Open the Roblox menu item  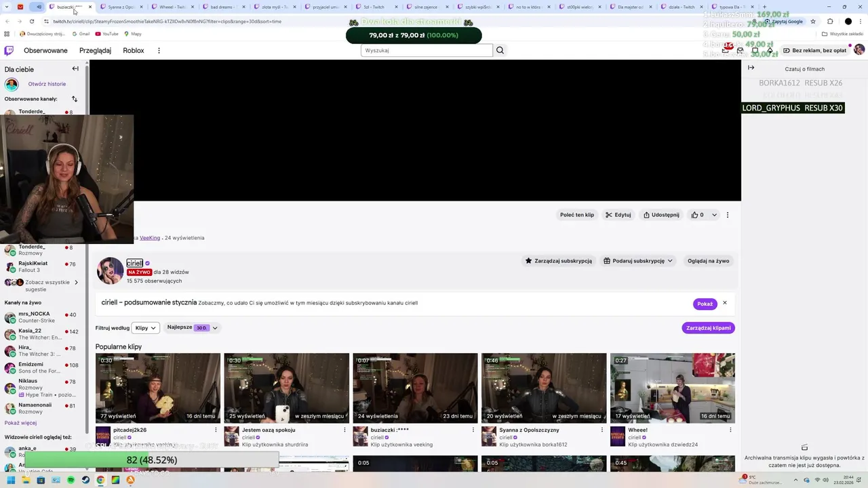tap(134, 50)
